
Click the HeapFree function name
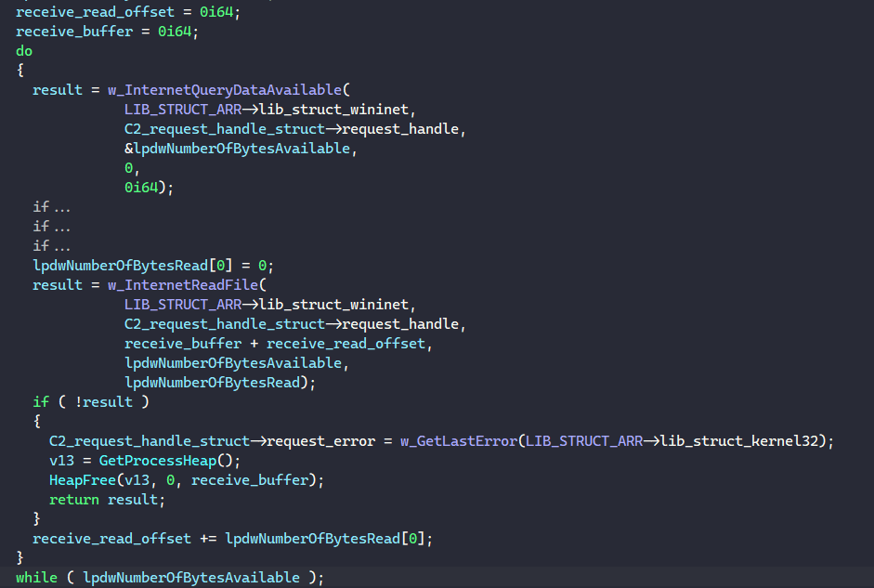click(83, 480)
